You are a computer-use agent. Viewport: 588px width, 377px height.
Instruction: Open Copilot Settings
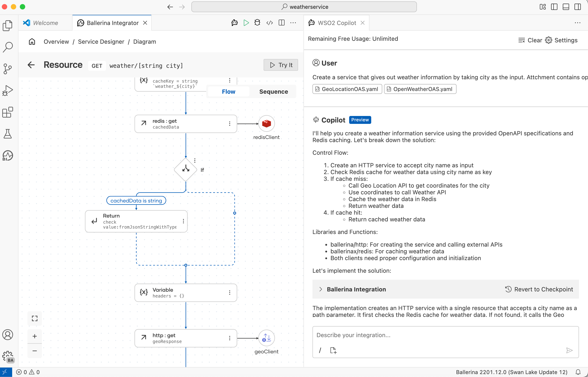[561, 40]
